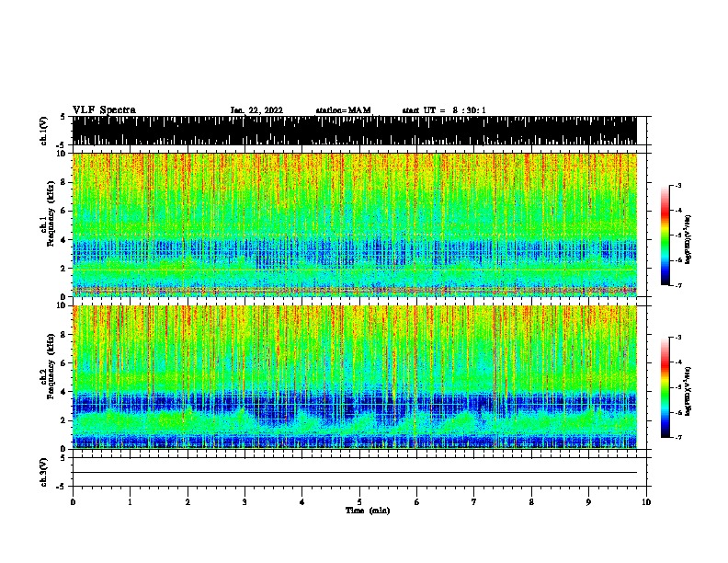Click the ch.2 spectrogram color scale bar

point(665,387)
